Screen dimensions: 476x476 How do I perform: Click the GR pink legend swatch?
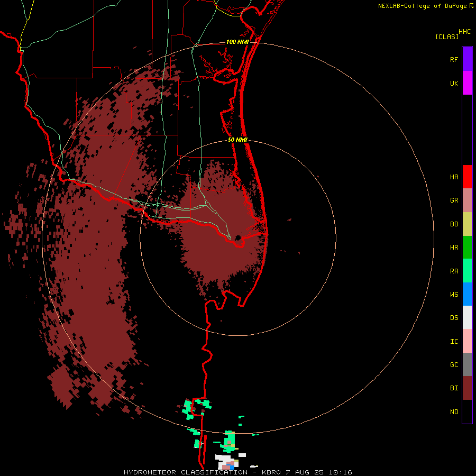point(467,200)
